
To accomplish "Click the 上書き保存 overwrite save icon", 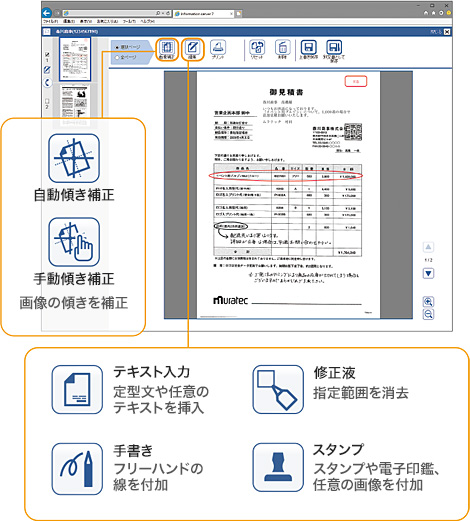I will (309, 47).
